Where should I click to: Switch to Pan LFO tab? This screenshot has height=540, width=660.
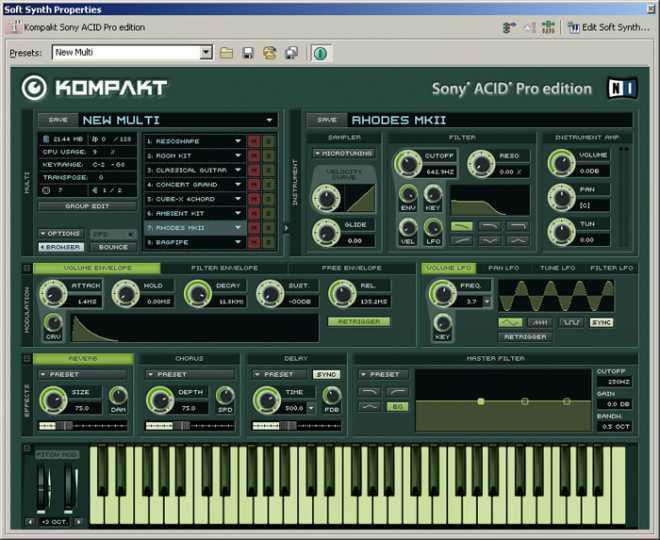(x=503, y=268)
